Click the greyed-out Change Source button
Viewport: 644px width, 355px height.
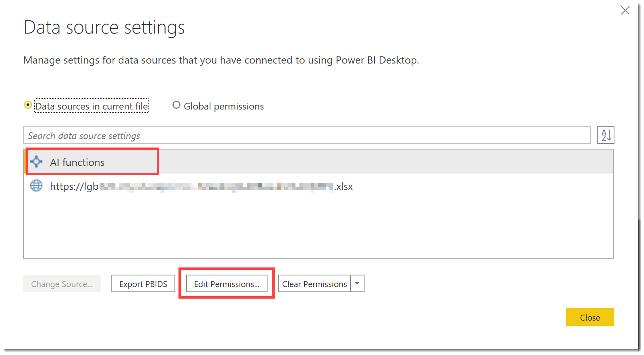(x=62, y=284)
